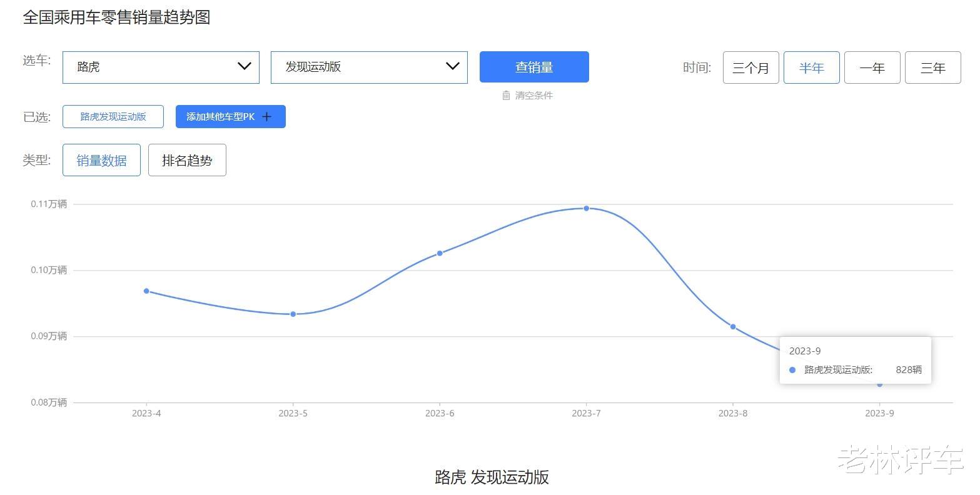Viewport: 980px width, 495px height.
Task: Click the 2023-7 peak data point
Action: point(587,209)
